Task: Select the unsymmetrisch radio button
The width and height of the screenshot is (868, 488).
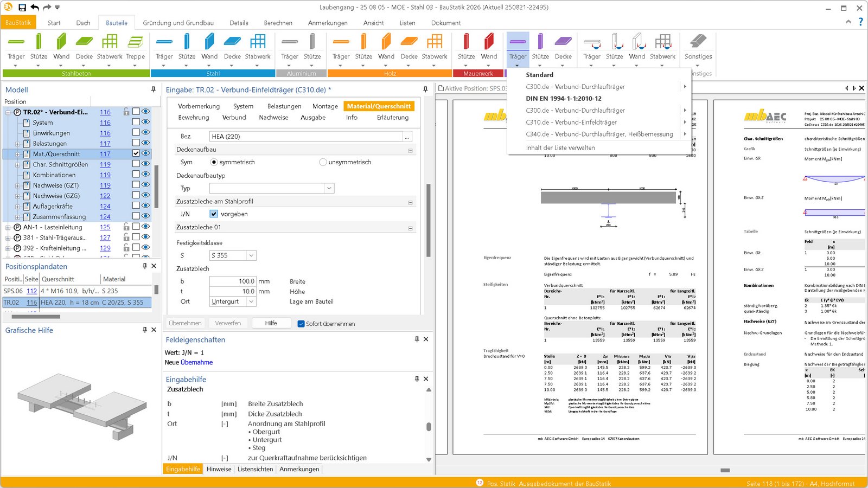Action: (323, 162)
